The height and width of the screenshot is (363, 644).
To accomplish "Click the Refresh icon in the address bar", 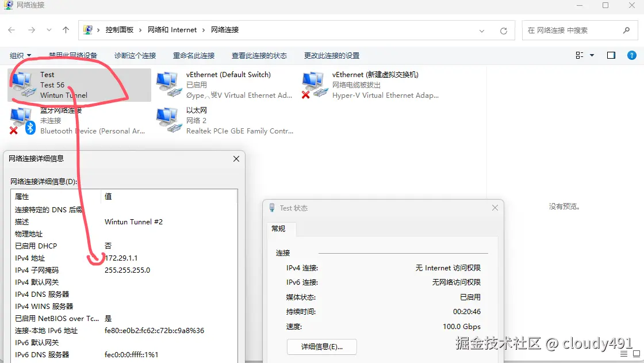I will 503,30.
